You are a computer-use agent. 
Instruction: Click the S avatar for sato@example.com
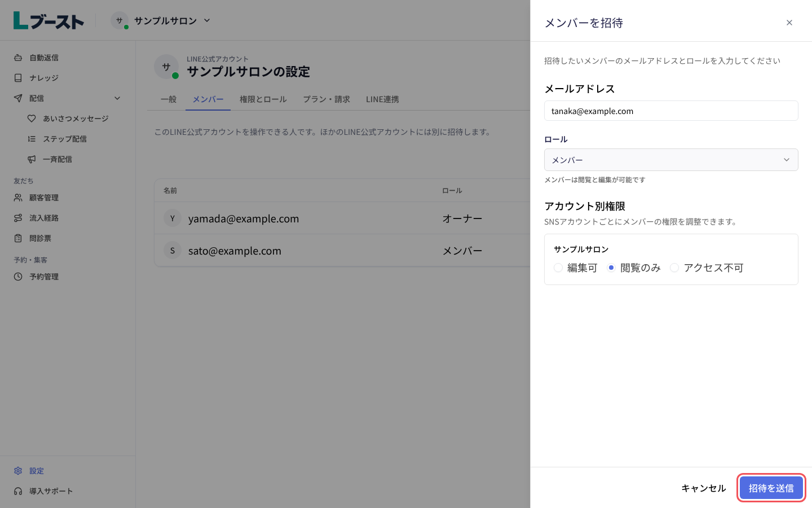173,251
